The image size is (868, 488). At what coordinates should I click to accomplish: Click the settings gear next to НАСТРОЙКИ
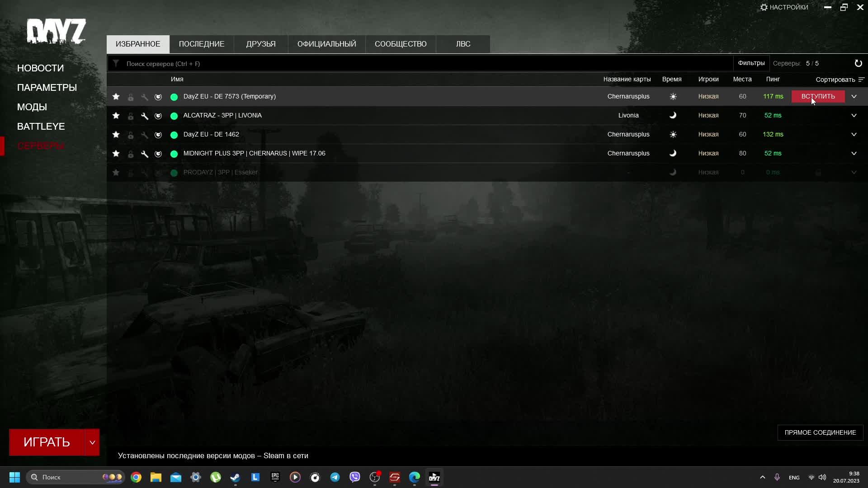pyautogui.click(x=764, y=7)
